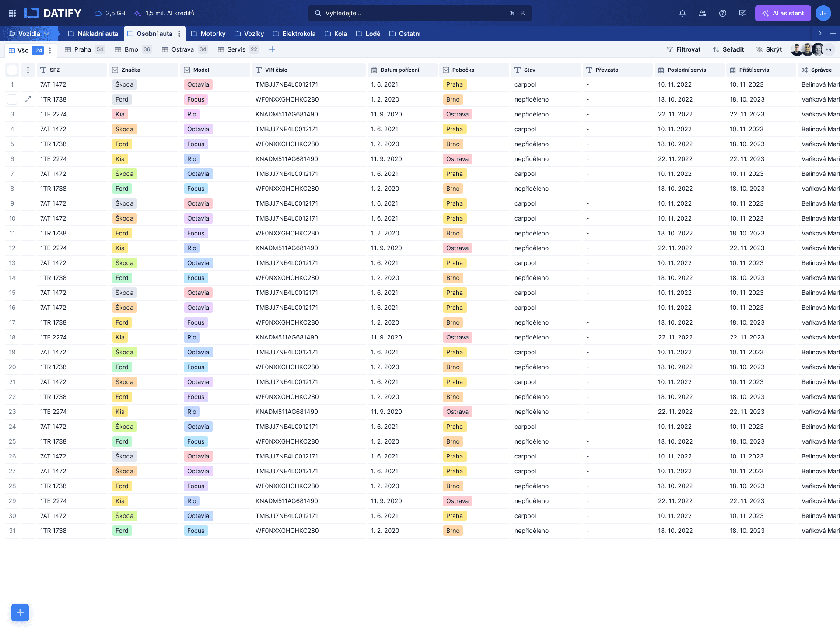Open the feedback chat icon
The width and height of the screenshot is (840, 630).
point(742,13)
